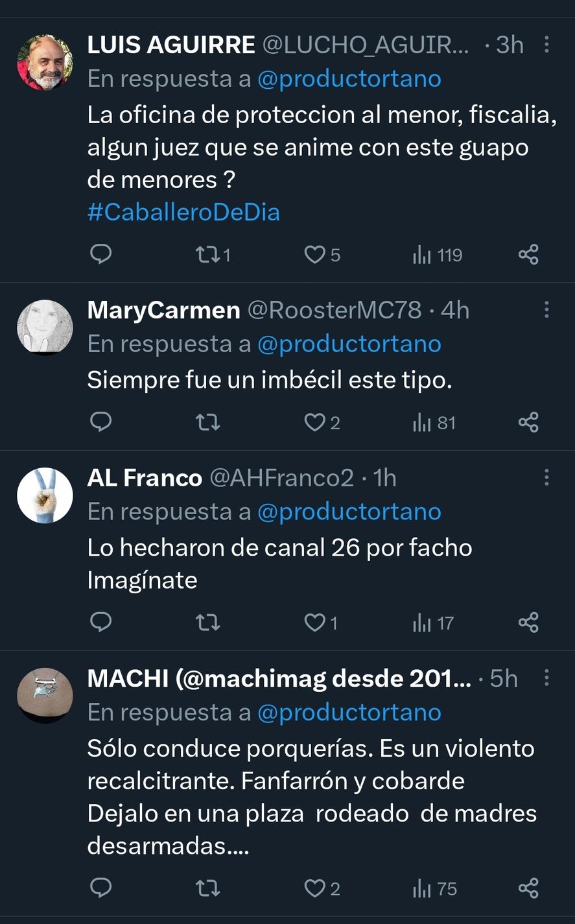Image resolution: width=575 pixels, height=924 pixels.
Task: Open LUIS AGUIRRE's avatar
Action: pyautogui.click(x=45, y=62)
